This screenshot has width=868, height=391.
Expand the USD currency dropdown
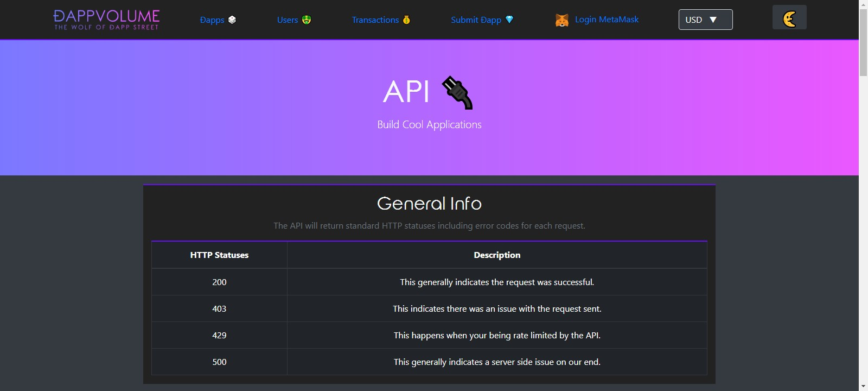(x=705, y=20)
